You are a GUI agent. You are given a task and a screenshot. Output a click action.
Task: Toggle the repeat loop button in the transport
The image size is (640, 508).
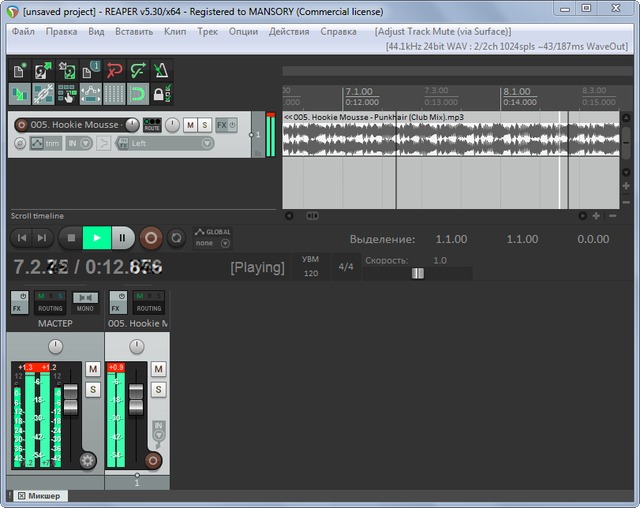(176, 237)
